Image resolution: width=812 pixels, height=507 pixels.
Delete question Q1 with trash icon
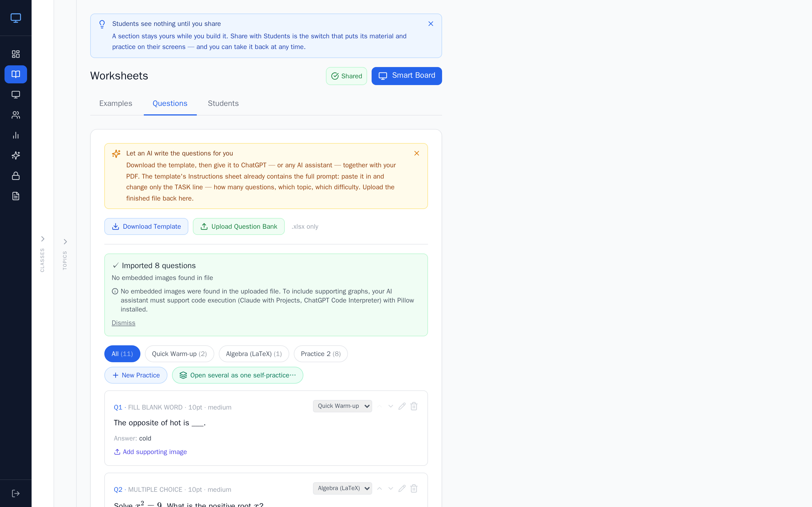tap(414, 406)
